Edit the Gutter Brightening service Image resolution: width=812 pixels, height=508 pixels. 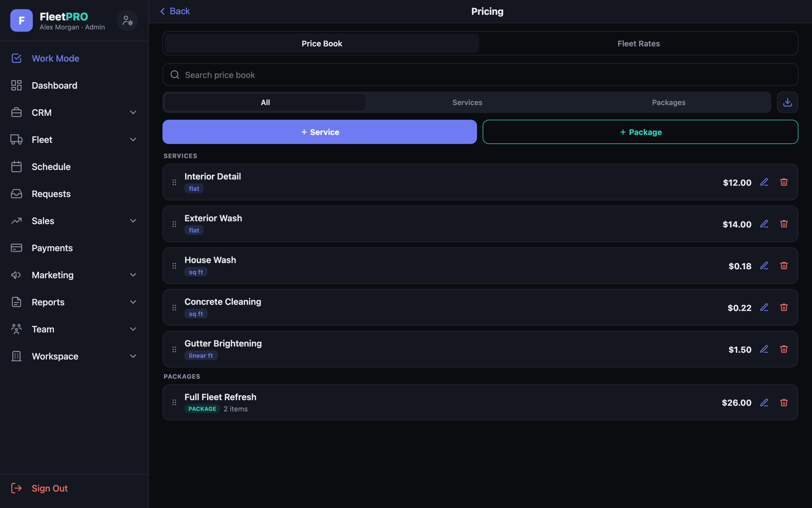(764, 349)
